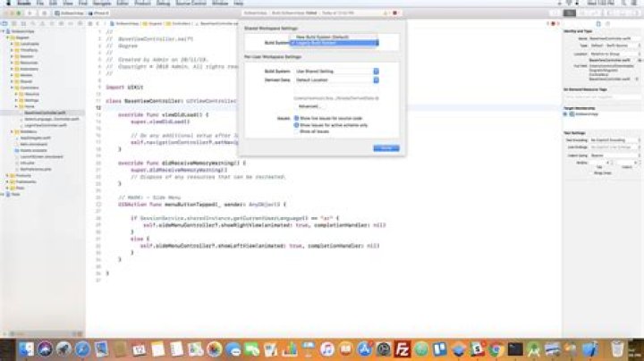Viewport: 644px width, 361px height.
Task: Open Google Chrome from the Dock
Action: [x=496, y=349]
